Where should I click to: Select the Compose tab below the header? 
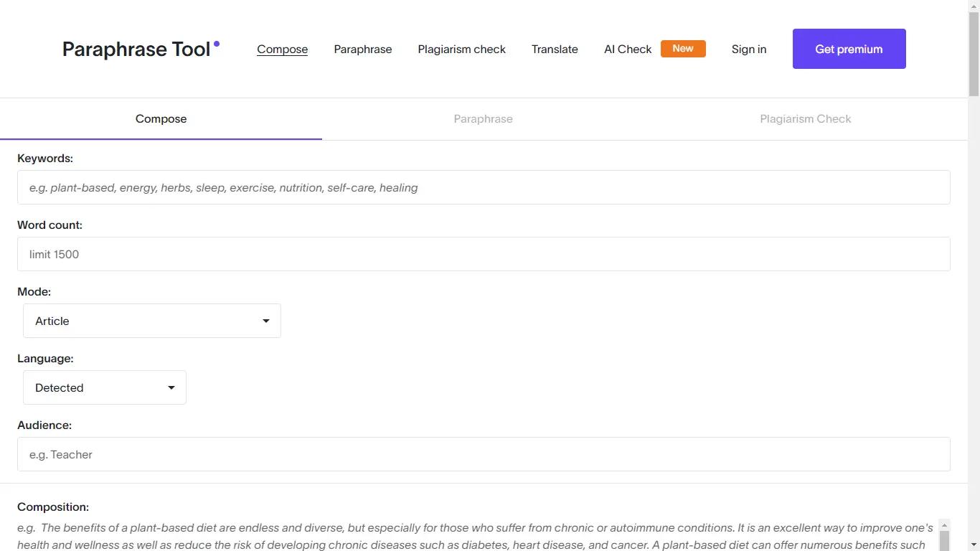pyautogui.click(x=161, y=119)
